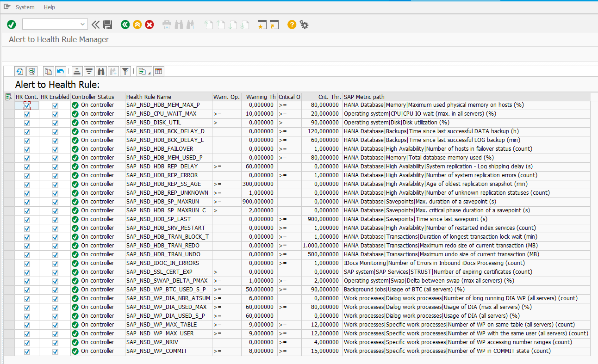Open the grid export dropdown menu
The height and width of the screenshot is (364, 598).
[143, 71]
